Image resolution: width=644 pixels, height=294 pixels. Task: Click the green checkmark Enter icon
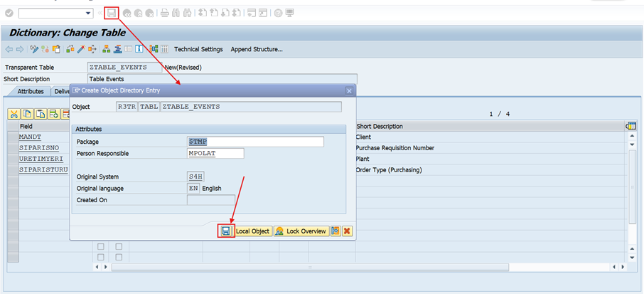(x=9, y=13)
